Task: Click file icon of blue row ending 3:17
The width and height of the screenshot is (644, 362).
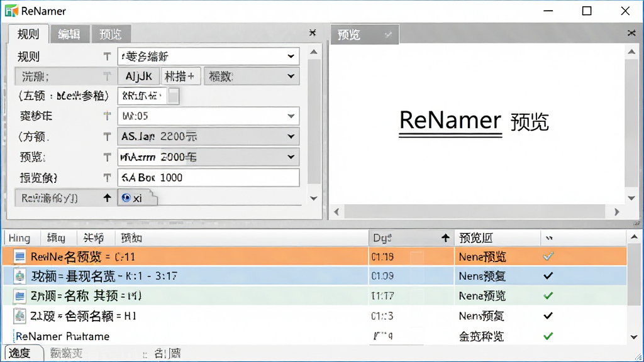Action: [19, 277]
